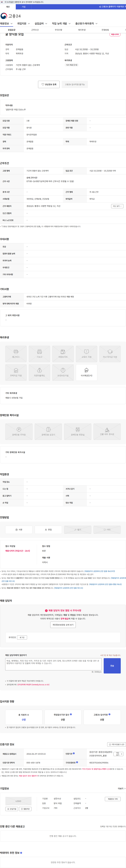Open the 지도 보기 dropdown

(x=117, y=206)
